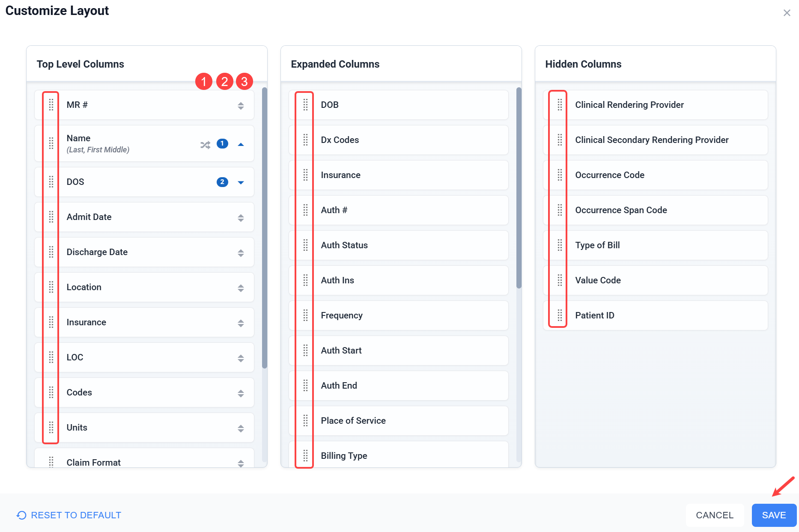Screen dimensions: 799x532
Task: Click the drag handle beside DOB
Action: 305,105
